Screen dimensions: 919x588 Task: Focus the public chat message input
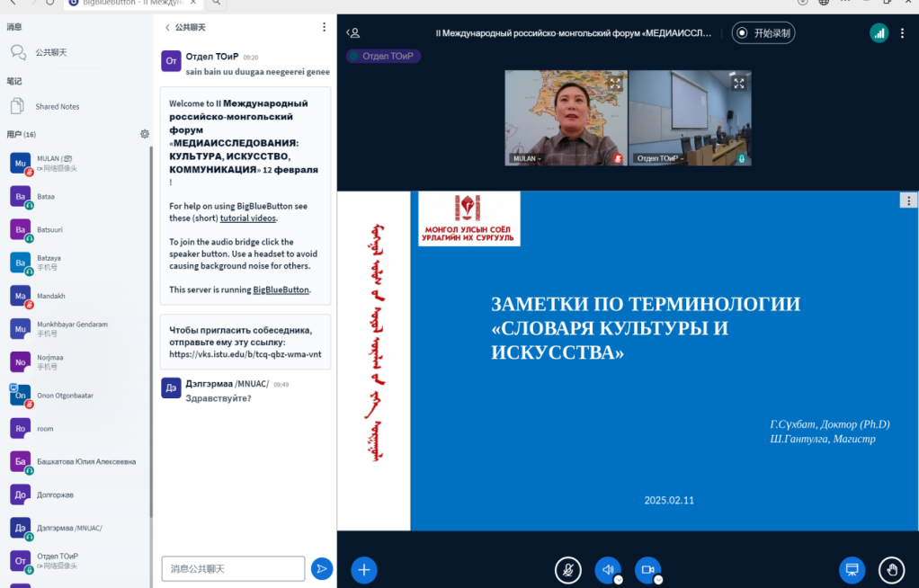pyautogui.click(x=233, y=568)
